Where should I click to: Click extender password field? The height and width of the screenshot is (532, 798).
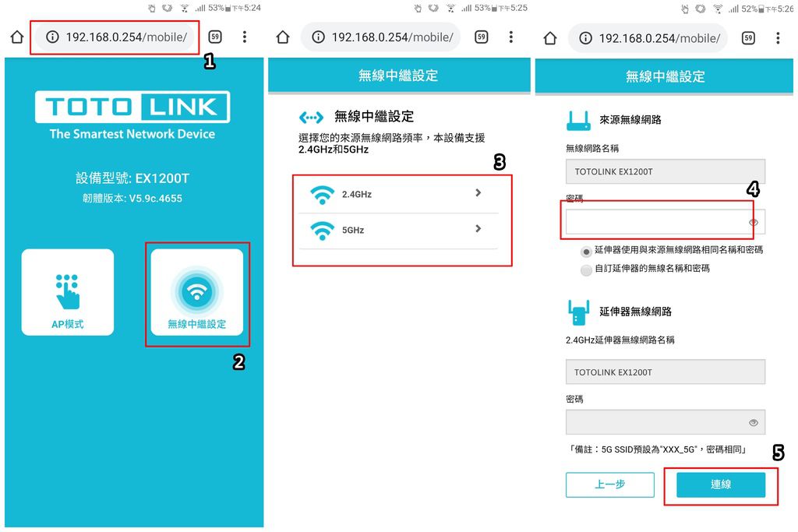tap(666, 422)
